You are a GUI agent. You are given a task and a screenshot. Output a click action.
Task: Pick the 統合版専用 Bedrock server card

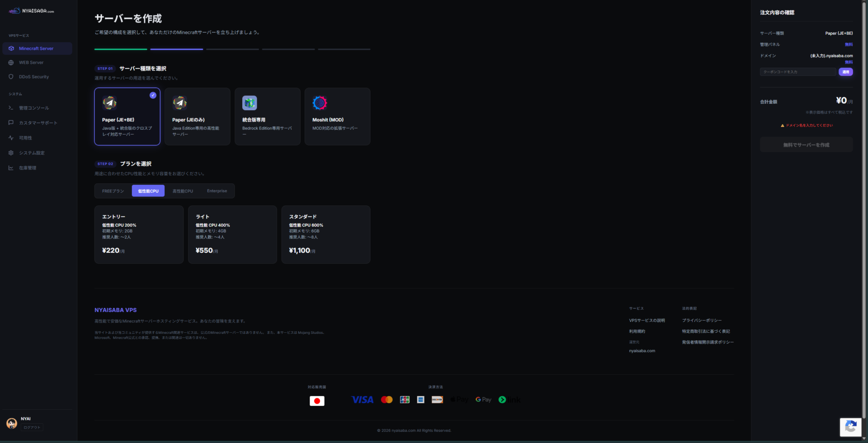267,117
